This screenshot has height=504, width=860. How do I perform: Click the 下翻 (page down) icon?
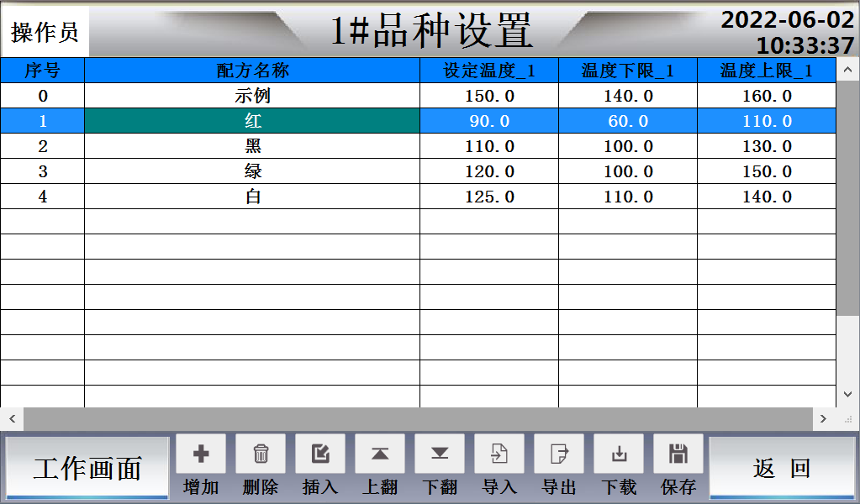tap(439, 454)
